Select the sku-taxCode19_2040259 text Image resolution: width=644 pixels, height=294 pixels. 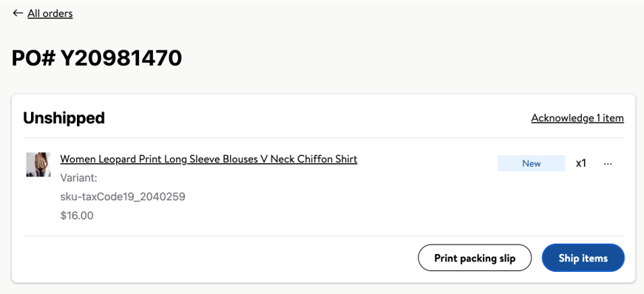123,196
